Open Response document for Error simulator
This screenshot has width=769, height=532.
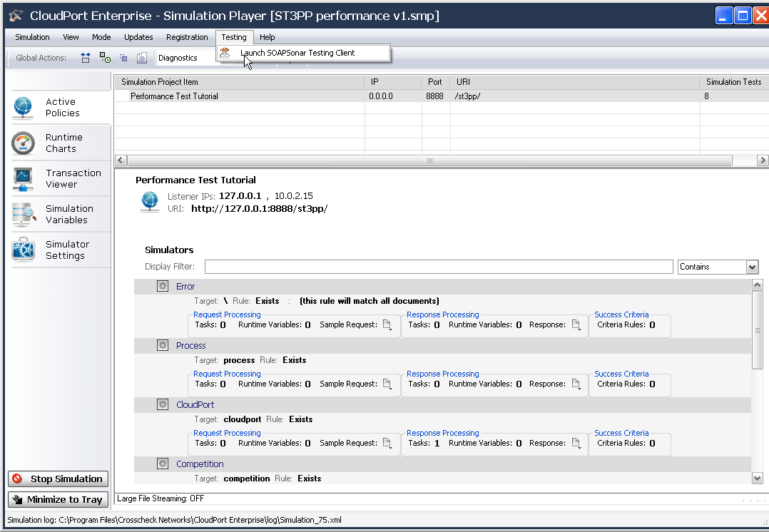576,325
